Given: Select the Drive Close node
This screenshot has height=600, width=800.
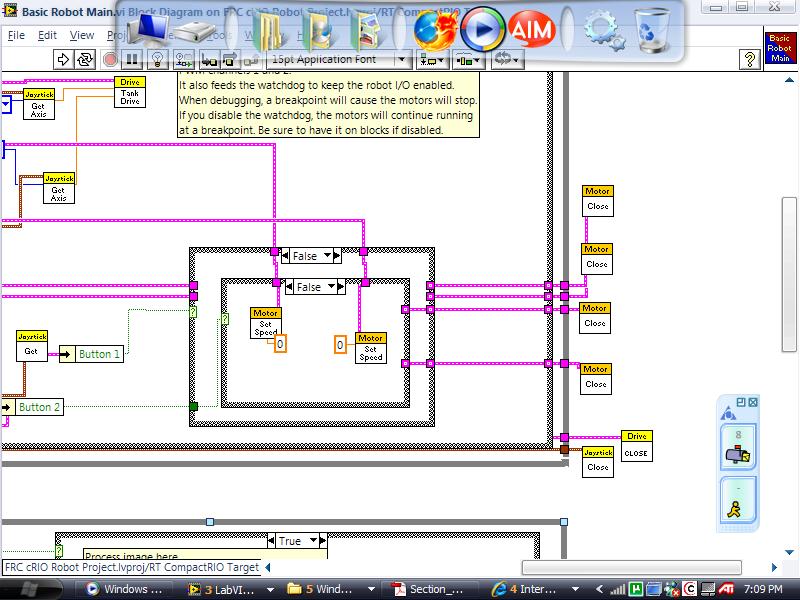Looking at the screenshot, I should pyautogui.click(x=636, y=446).
